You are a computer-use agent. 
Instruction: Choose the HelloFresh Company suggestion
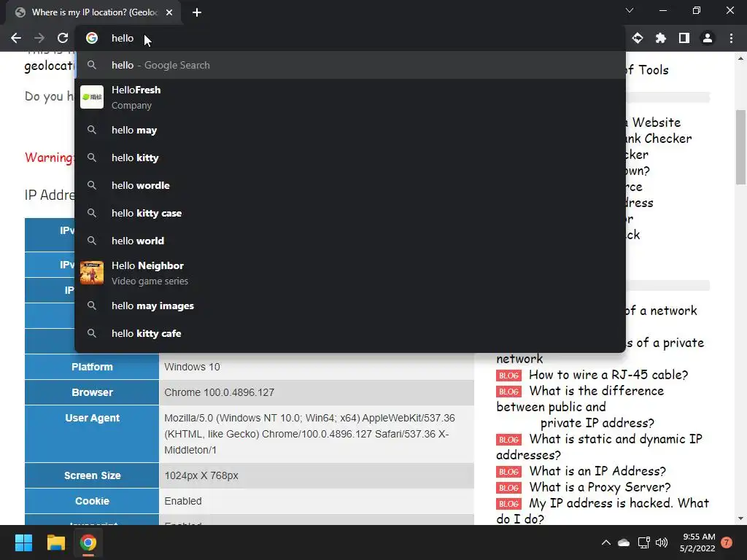point(350,97)
